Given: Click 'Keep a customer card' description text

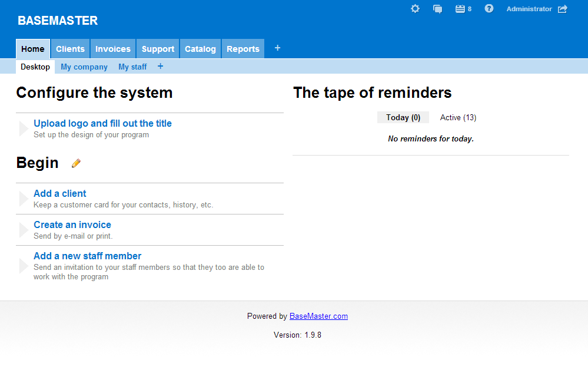Looking at the screenshot, I should (x=124, y=205).
